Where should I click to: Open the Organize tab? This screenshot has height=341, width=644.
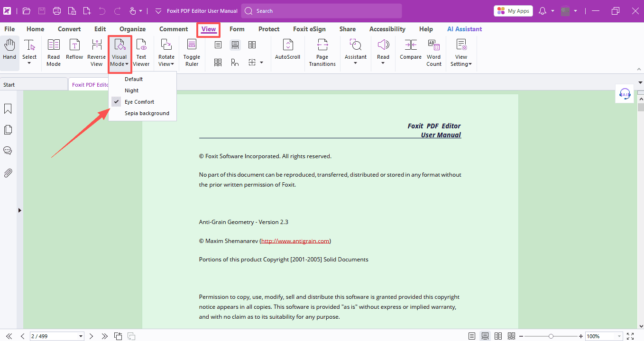[132, 29]
